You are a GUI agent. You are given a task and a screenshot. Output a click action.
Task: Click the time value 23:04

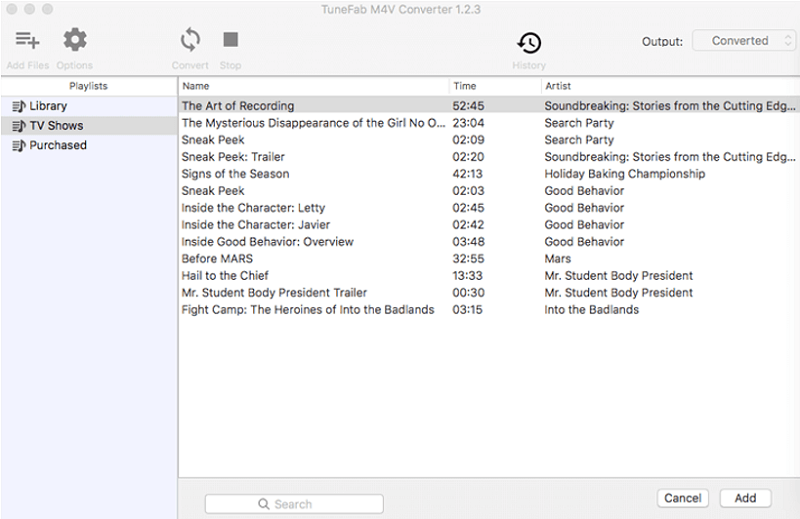click(468, 123)
